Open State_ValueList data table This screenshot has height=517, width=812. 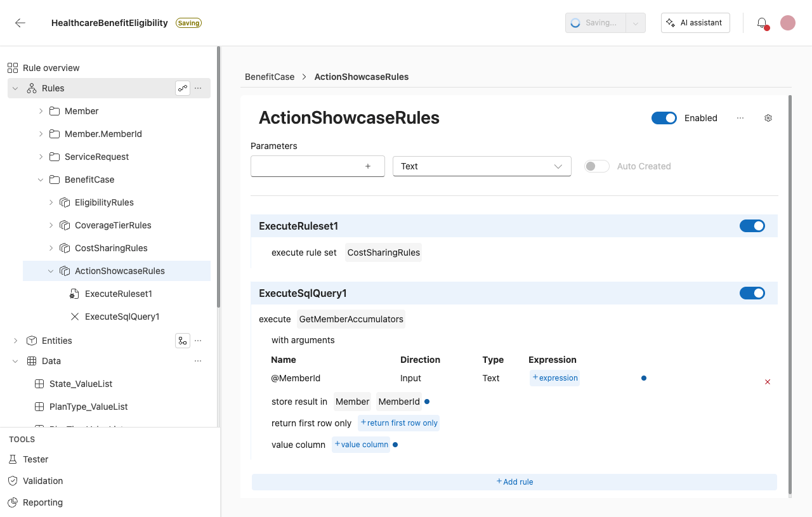tap(81, 384)
